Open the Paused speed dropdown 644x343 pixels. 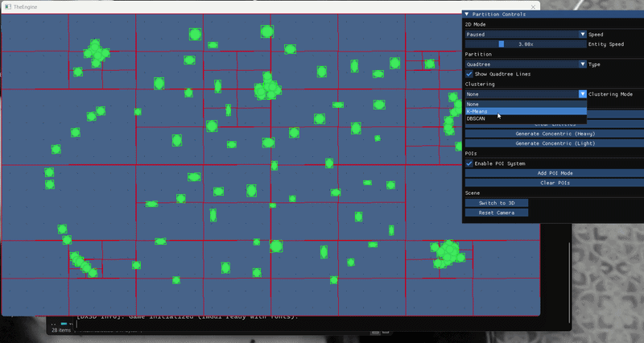(x=525, y=35)
